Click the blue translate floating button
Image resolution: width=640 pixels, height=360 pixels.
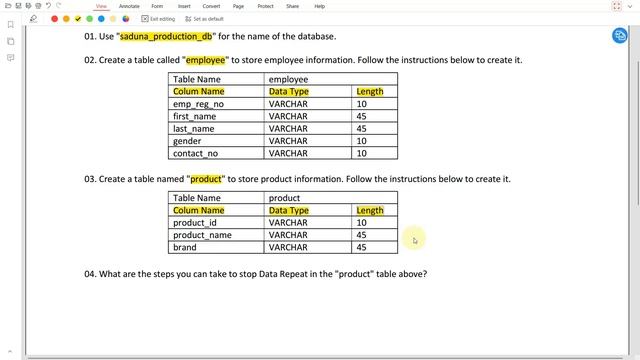point(620,36)
